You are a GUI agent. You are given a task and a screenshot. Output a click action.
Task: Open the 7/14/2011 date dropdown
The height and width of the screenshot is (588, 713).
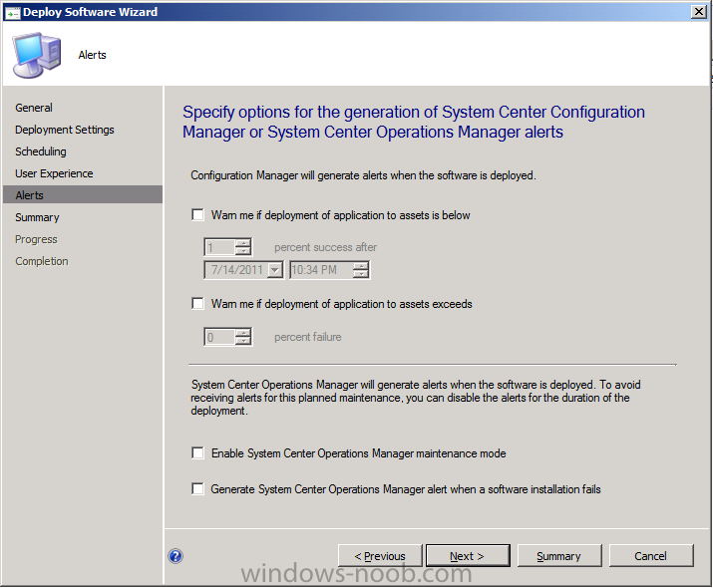click(274, 270)
